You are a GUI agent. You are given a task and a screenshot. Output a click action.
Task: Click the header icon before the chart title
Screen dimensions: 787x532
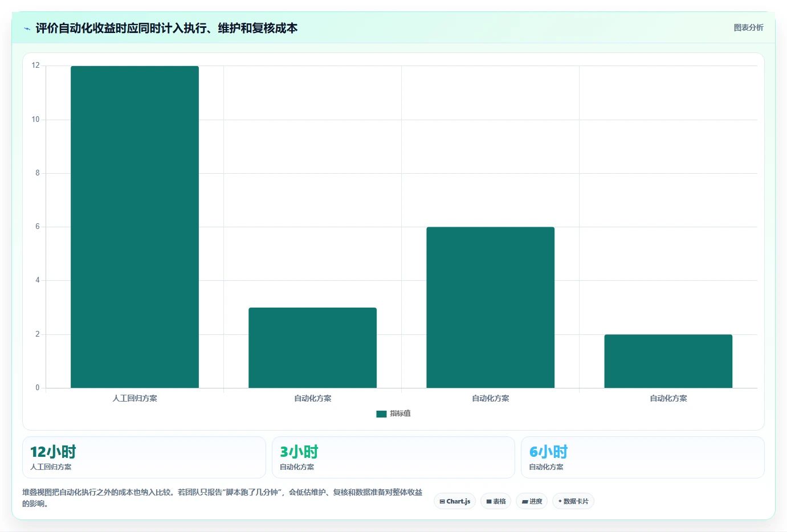pos(27,28)
